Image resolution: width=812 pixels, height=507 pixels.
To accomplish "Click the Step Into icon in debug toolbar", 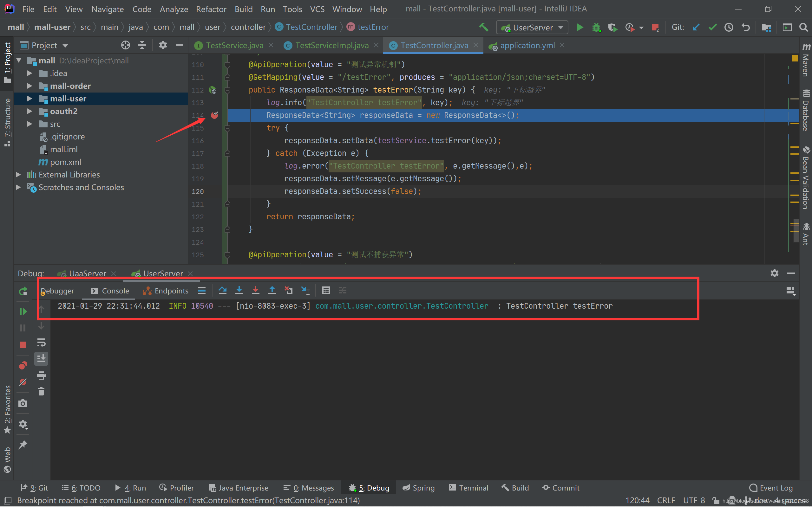I will 239,290.
